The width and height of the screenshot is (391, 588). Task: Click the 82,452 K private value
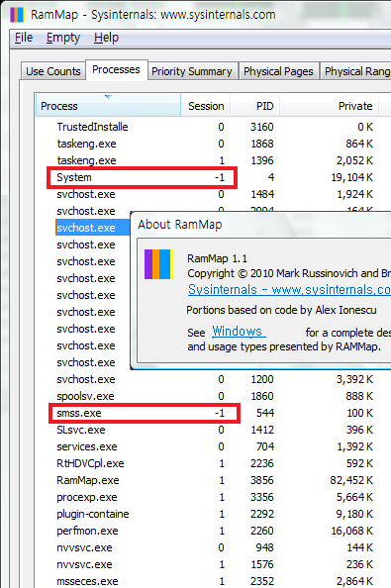tap(351, 480)
